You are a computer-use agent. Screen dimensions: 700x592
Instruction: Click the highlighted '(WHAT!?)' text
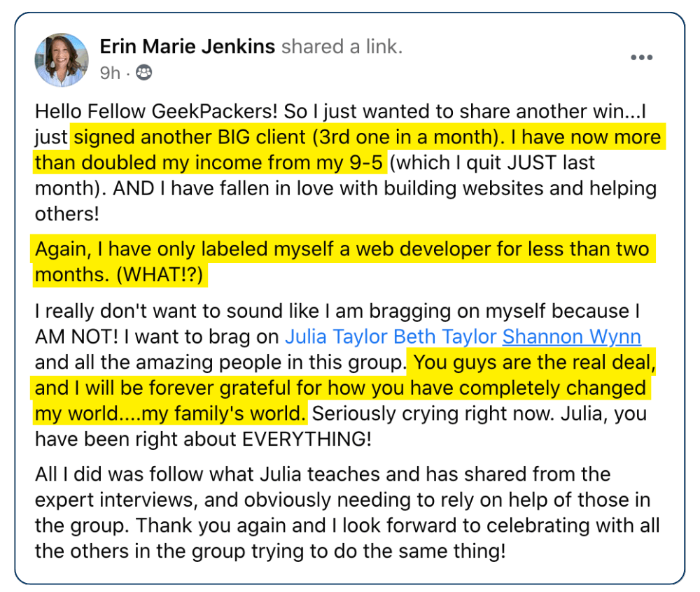160,274
